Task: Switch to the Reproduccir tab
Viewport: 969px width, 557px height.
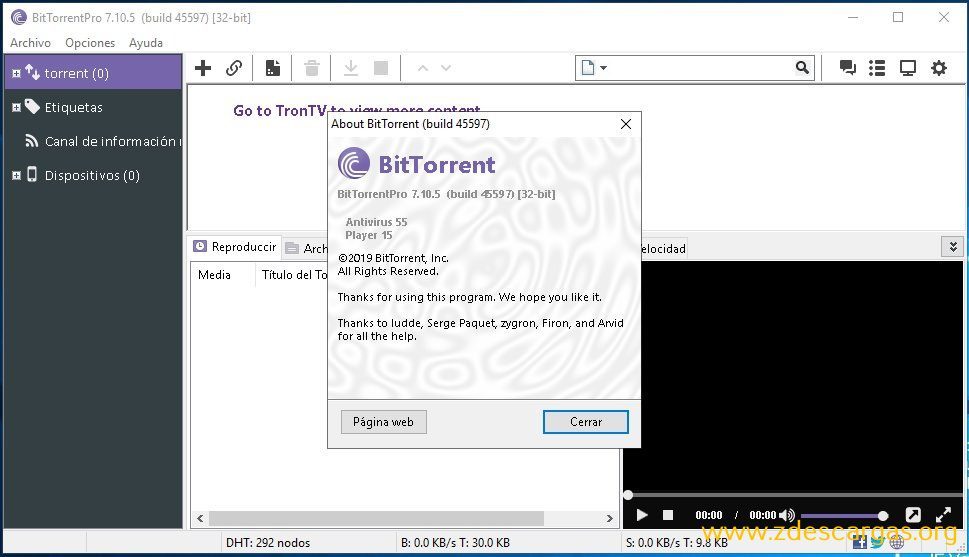Action: [x=235, y=247]
